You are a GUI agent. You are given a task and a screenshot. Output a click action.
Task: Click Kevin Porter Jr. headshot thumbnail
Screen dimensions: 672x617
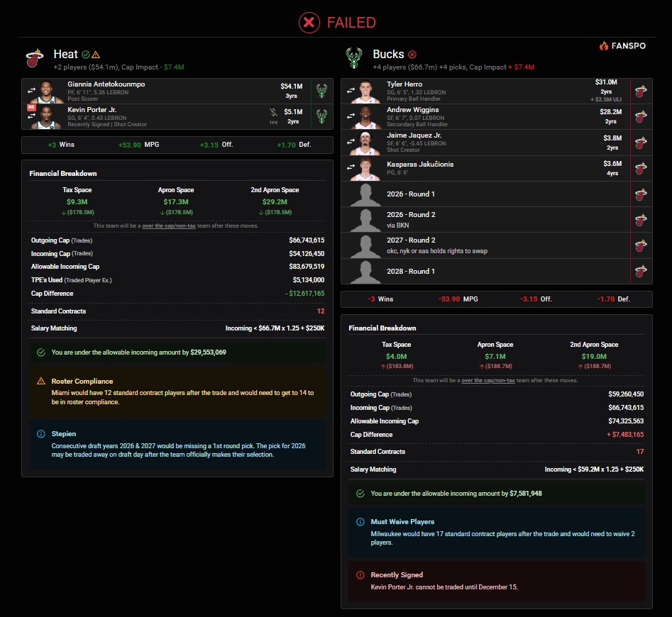point(48,117)
